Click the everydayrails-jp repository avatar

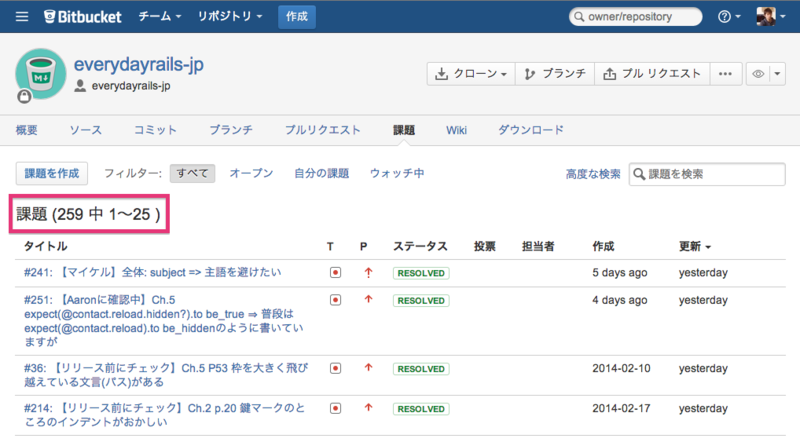41,74
